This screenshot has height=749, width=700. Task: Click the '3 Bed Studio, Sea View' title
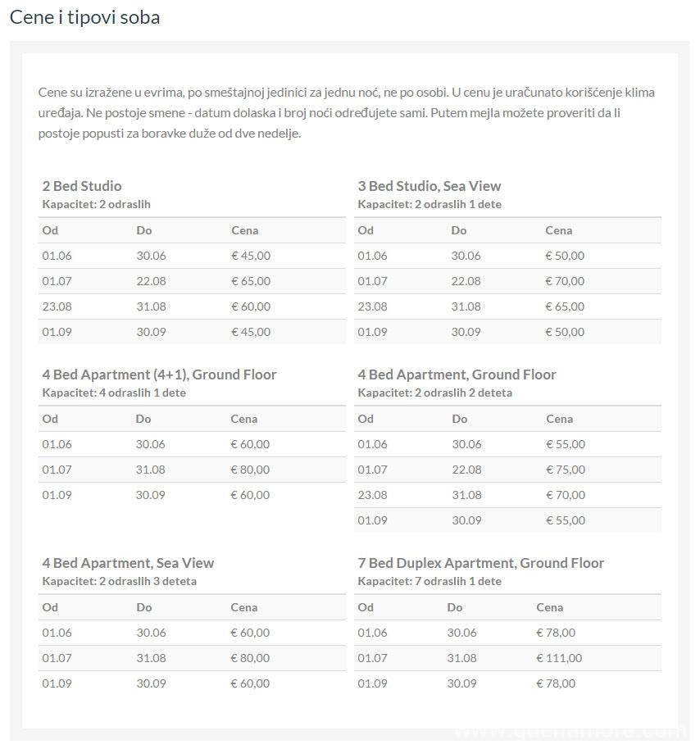click(429, 186)
